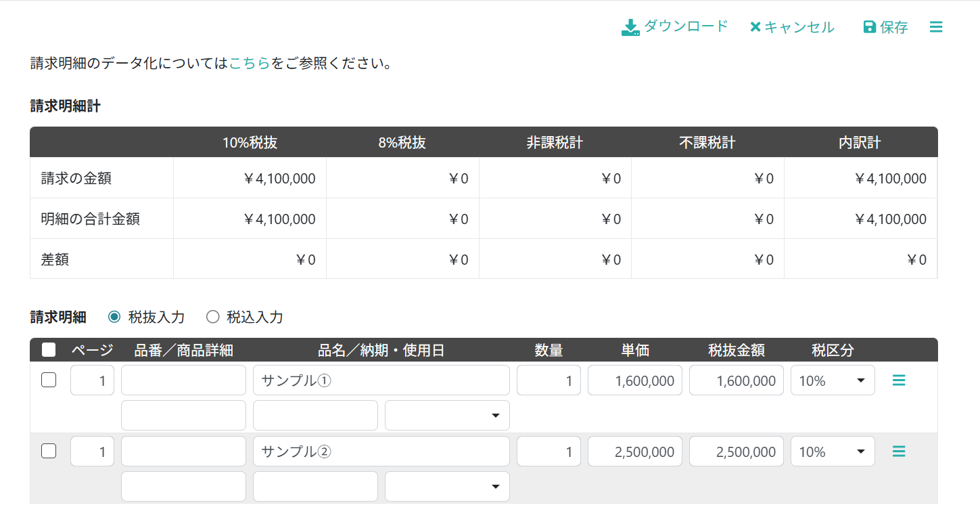Open row menu for サンプル② line
The width and height of the screenshot is (980, 526).
pyautogui.click(x=899, y=452)
